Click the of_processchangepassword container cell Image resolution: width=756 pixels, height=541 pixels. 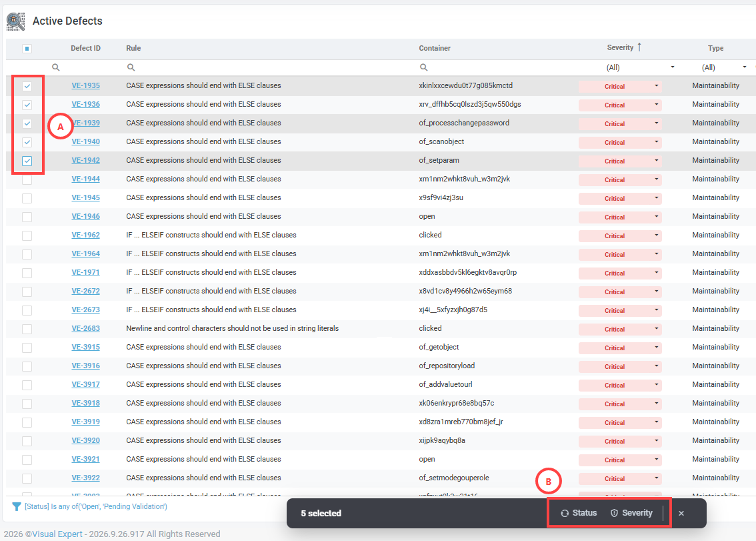(464, 123)
